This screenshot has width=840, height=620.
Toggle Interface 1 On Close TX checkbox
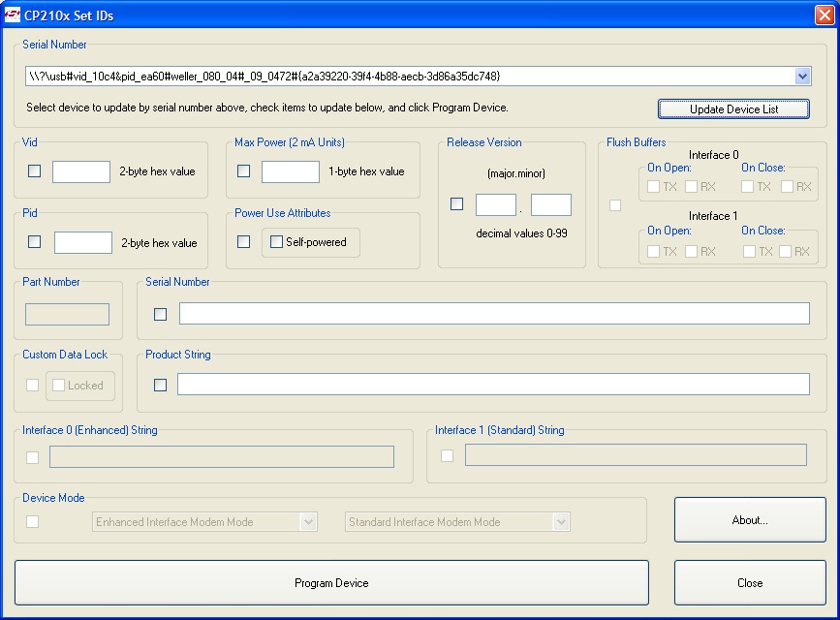click(750, 251)
